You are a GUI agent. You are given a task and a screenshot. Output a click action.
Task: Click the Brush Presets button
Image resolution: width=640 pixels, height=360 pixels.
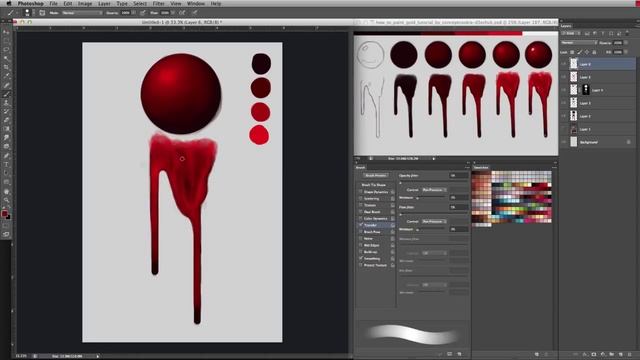376,176
